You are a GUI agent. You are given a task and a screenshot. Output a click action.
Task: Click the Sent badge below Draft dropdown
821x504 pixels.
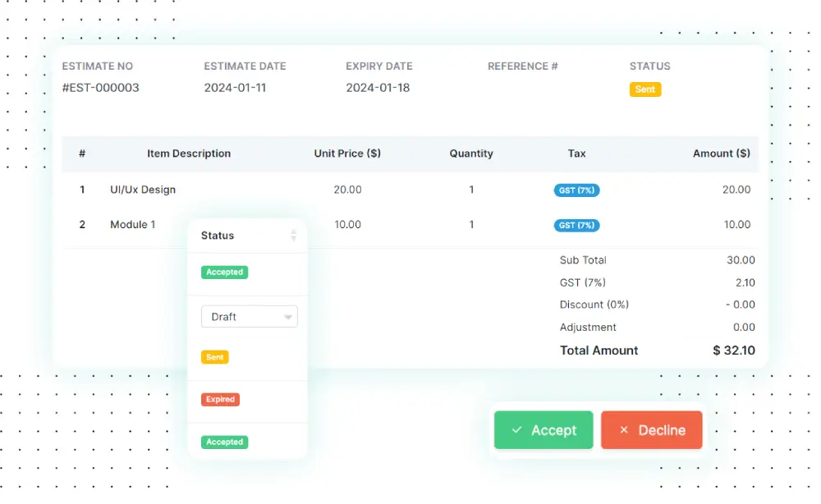(214, 358)
